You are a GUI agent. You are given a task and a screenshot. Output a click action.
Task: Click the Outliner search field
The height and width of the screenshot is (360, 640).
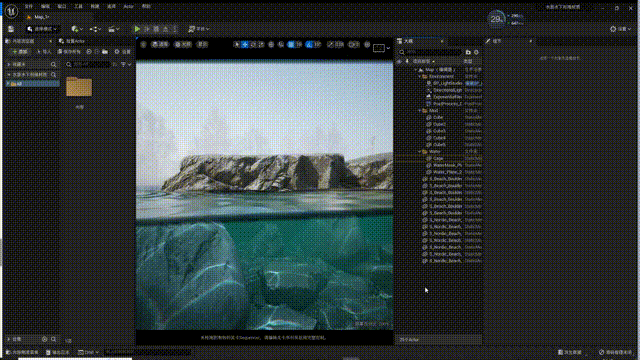(x=430, y=52)
